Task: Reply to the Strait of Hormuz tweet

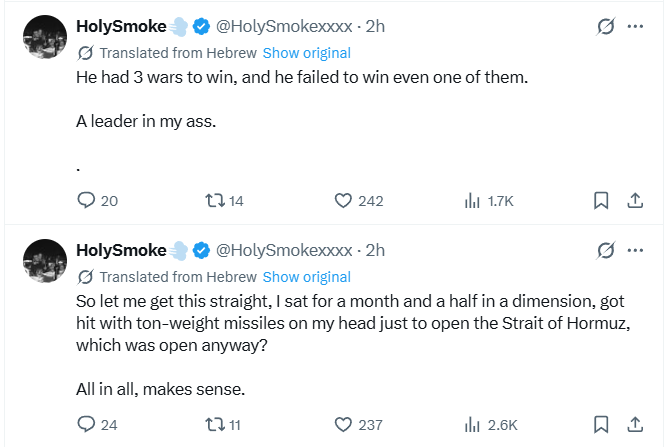Action: click(x=86, y=424)
